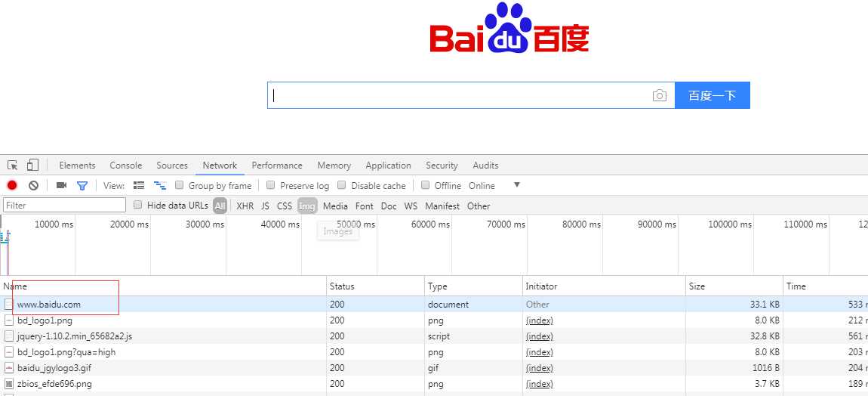Open (index) initiator link for zbios_efde696.png
The height and width of the screenshot is (396, 868).
(539, 384)
